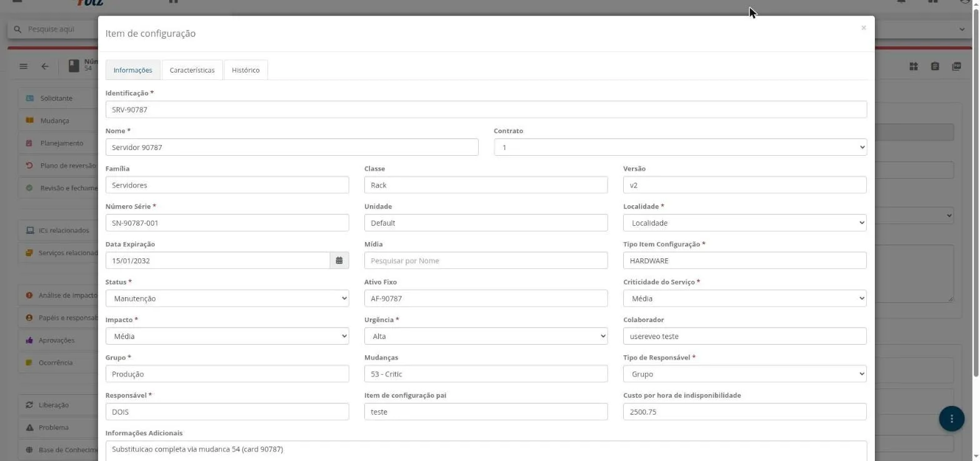Click the Pesquise aqui search box
980x461 pixels.
[x=53, y=29]
